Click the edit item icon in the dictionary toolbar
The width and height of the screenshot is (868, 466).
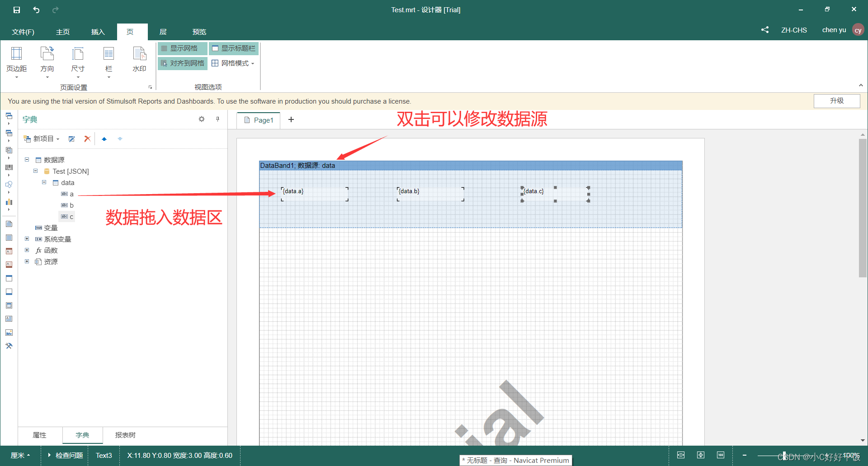(71, 139)
